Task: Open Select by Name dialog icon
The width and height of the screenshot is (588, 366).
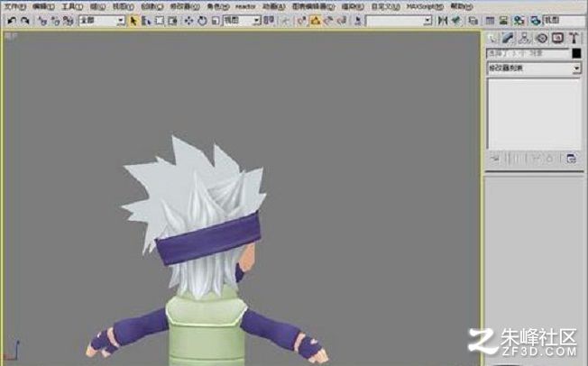Action: [x=147, y=21]
